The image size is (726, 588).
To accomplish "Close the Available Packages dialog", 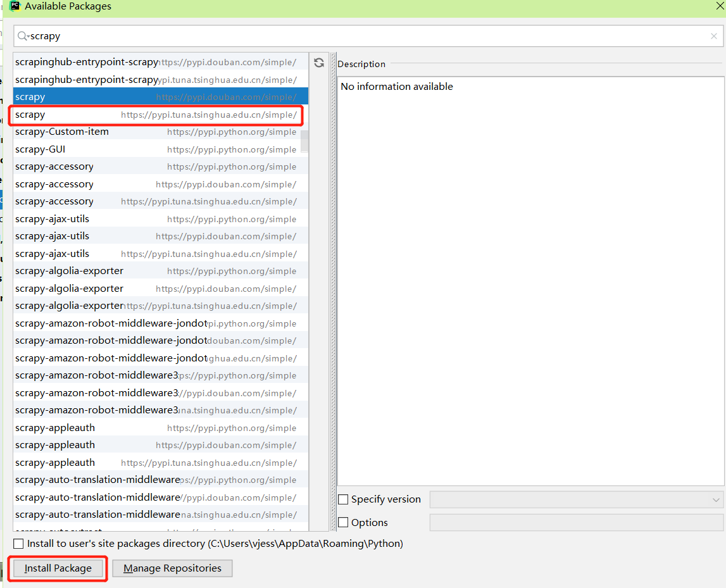I will click(x=720, y=6).
